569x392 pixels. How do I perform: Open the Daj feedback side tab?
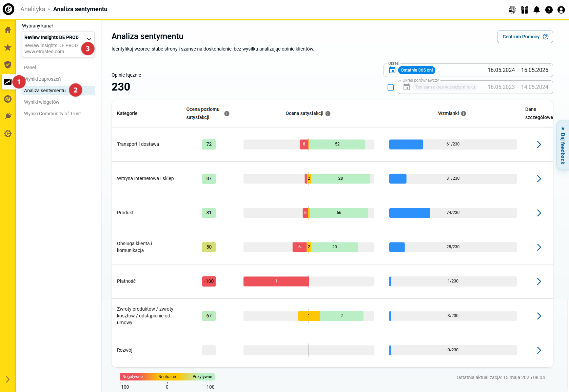563,145
